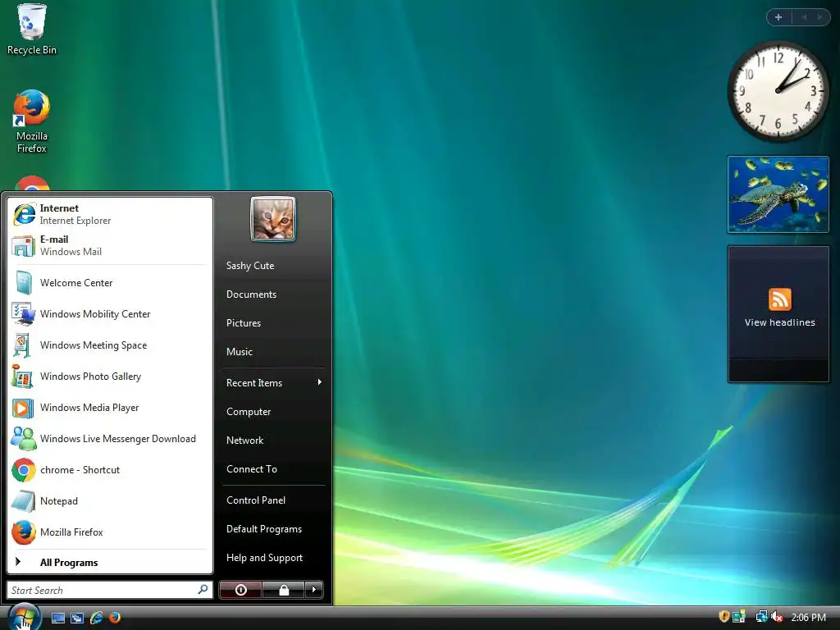The width and height of the screenshot is (840, 630).
Task: Click the analog clock gadget
Action: click(778, 91)
